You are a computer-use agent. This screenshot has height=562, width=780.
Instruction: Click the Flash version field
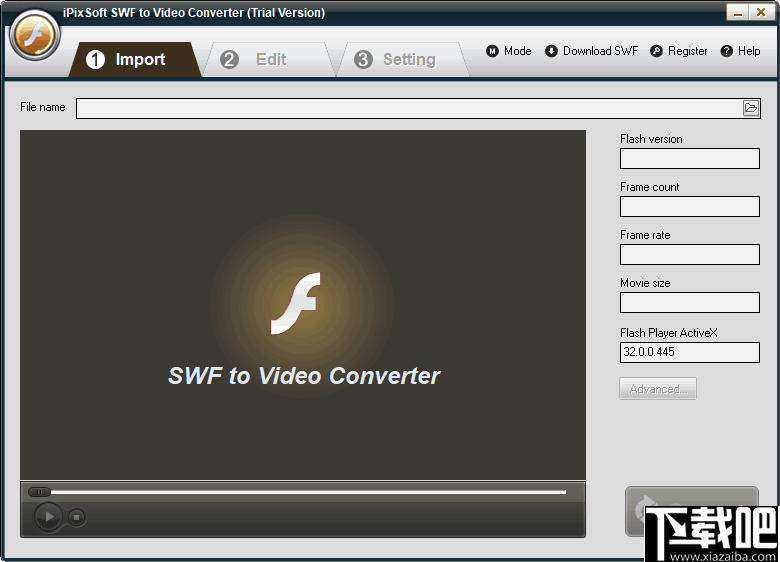pyautogui.click(x=689, y=159)
